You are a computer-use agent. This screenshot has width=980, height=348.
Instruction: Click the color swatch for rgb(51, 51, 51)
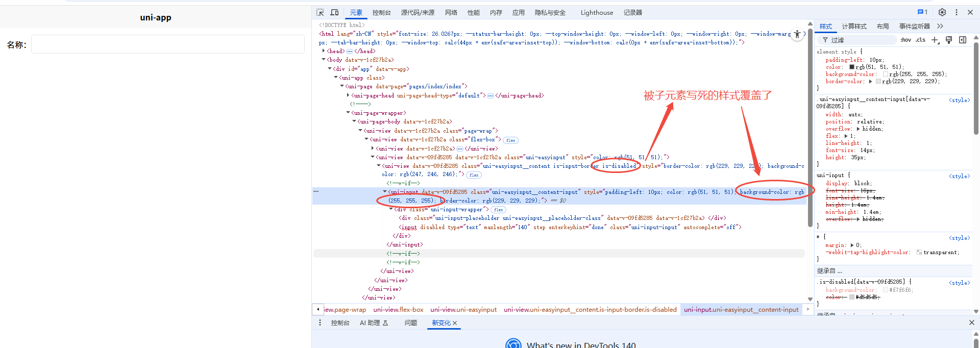click(852, 67)
